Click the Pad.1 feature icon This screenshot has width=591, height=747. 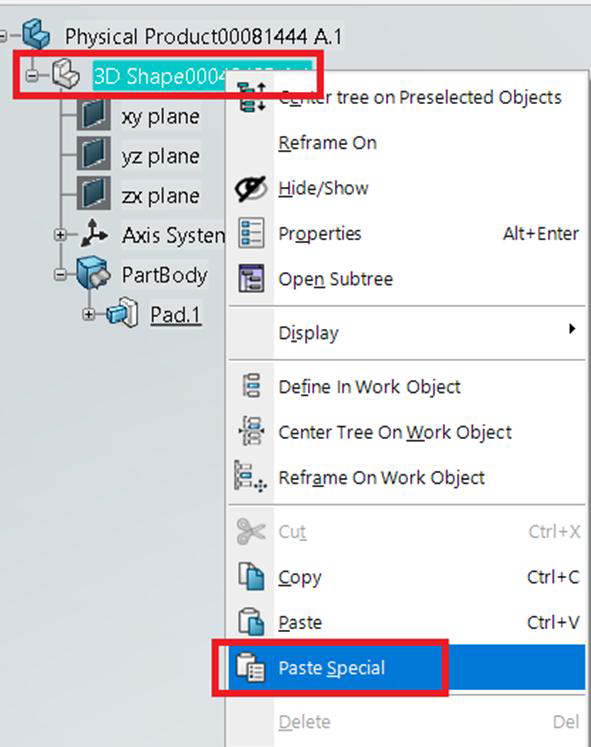[x=122, y=313]
